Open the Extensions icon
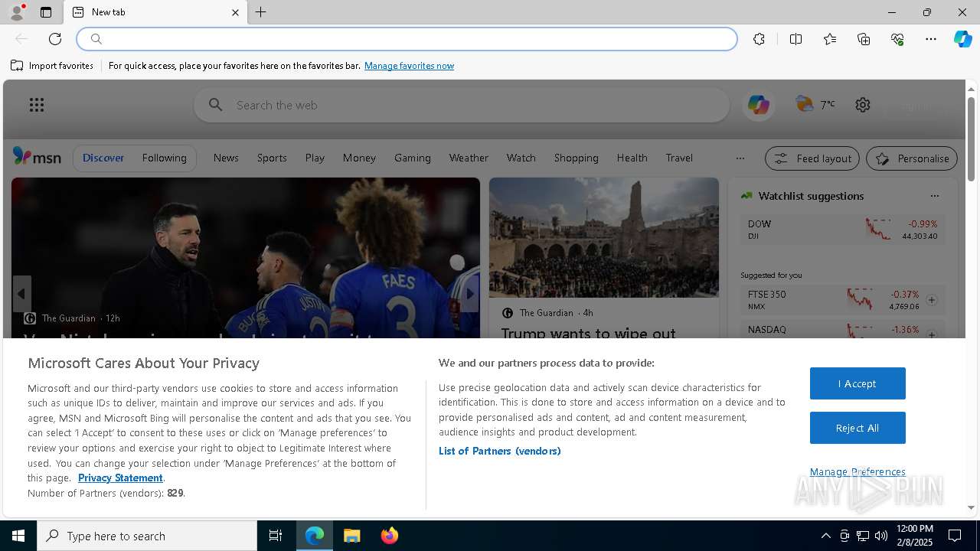Screen dimensions: 980x551 click(x=759, y=39)
